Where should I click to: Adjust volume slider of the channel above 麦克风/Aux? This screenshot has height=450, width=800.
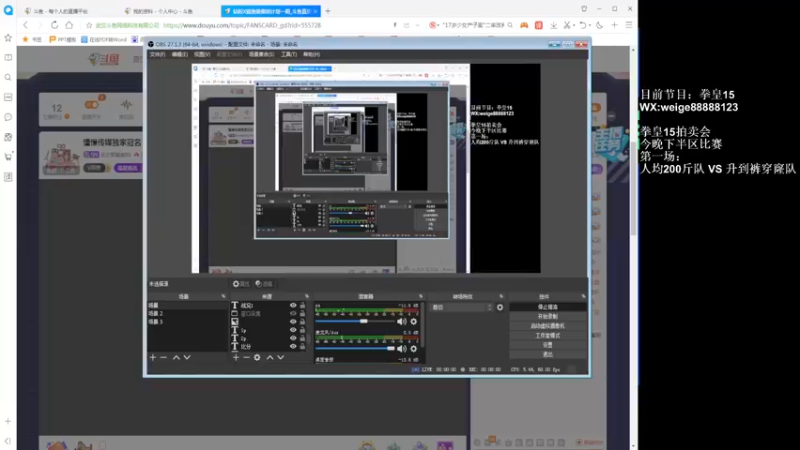[x=355, y=321]
